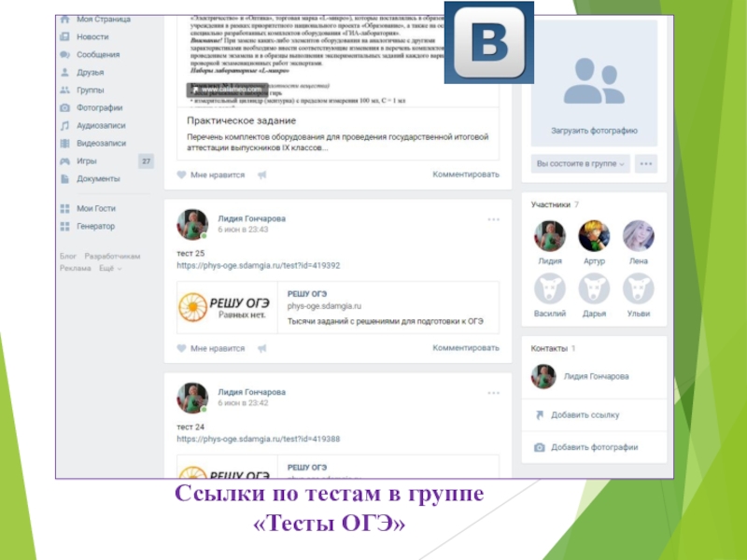Like the Практическое задание post heart icon
Image resolution: width=747 pixels, height=560 pixels.
point(181,175)
